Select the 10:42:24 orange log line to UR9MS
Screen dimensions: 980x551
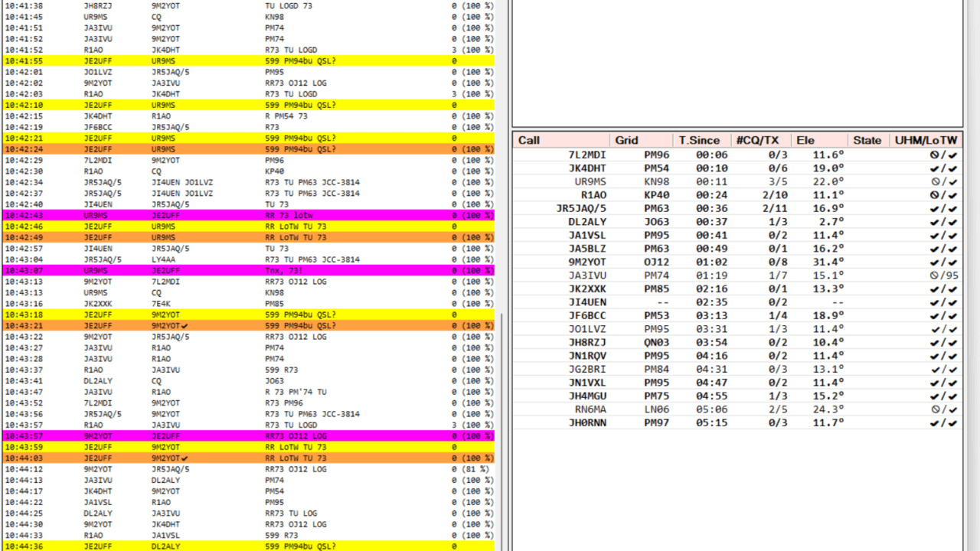(249, 149)
